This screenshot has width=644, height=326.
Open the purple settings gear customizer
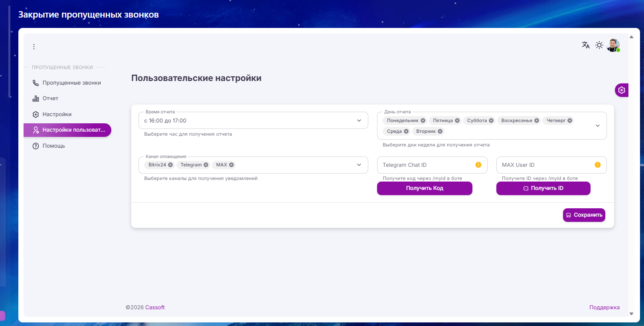click(621, 90)
